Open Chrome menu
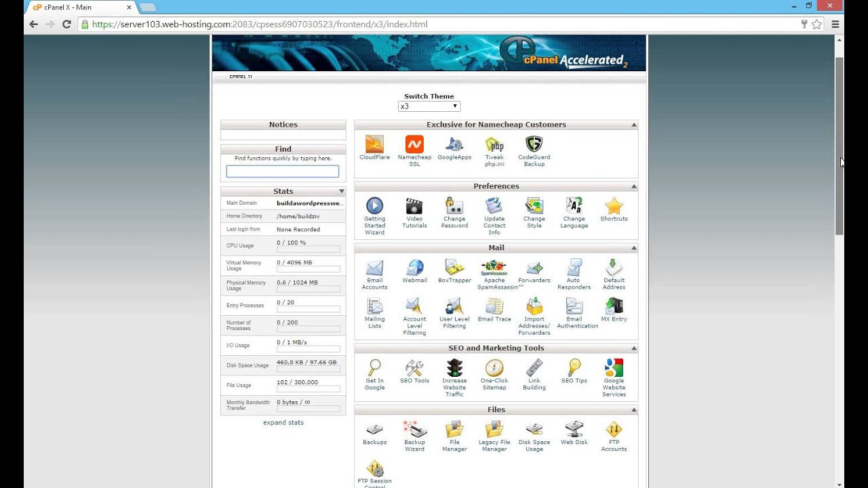This screenshot has height=488, width=868. click(835, 24)
